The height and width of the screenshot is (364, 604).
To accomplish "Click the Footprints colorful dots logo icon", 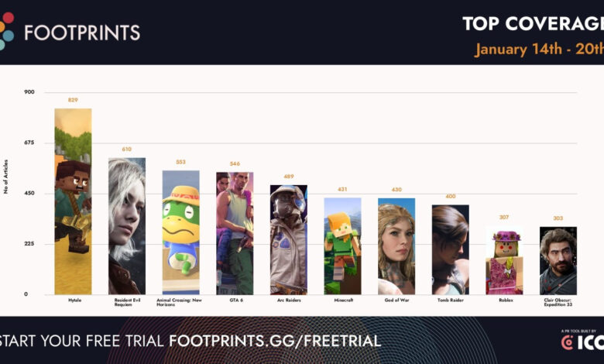I will click(7, 31).
